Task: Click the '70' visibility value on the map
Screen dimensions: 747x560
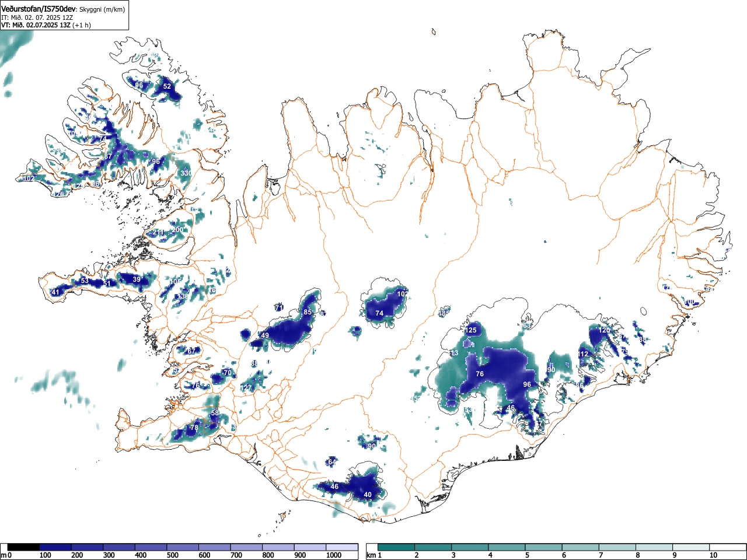Action: (228, 372)
